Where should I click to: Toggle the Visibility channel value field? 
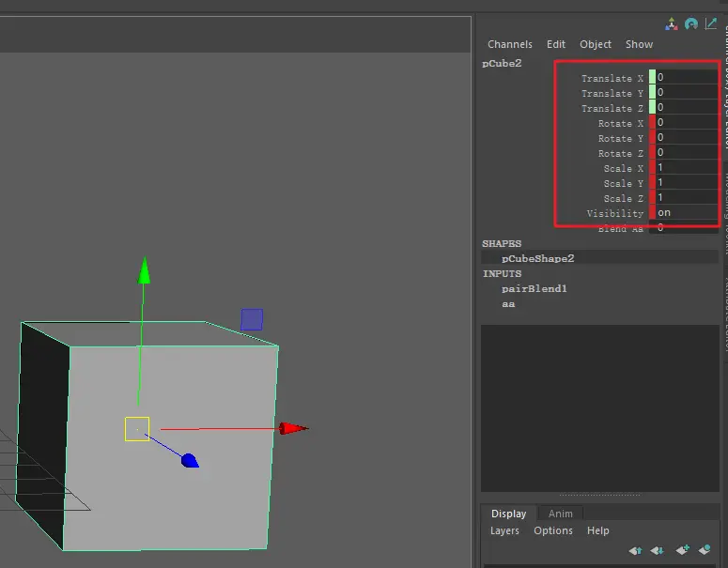coord(686,213)
